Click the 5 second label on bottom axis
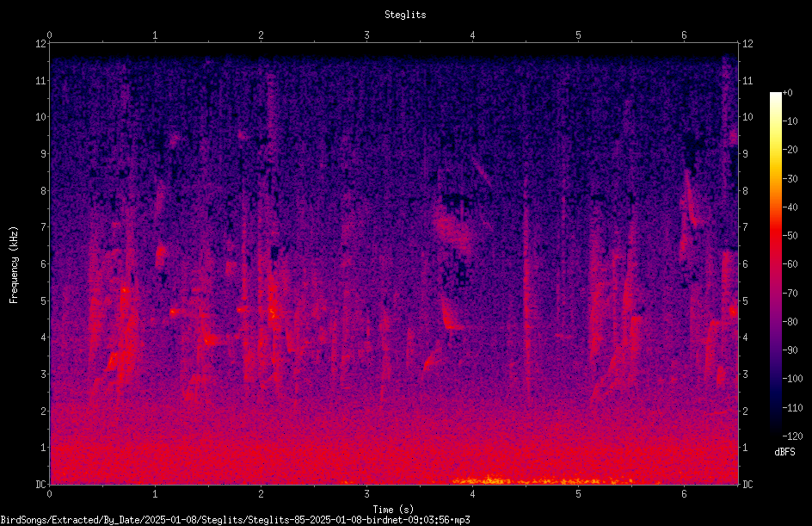The height and width of the screenshot is (526, 812). 578,494
